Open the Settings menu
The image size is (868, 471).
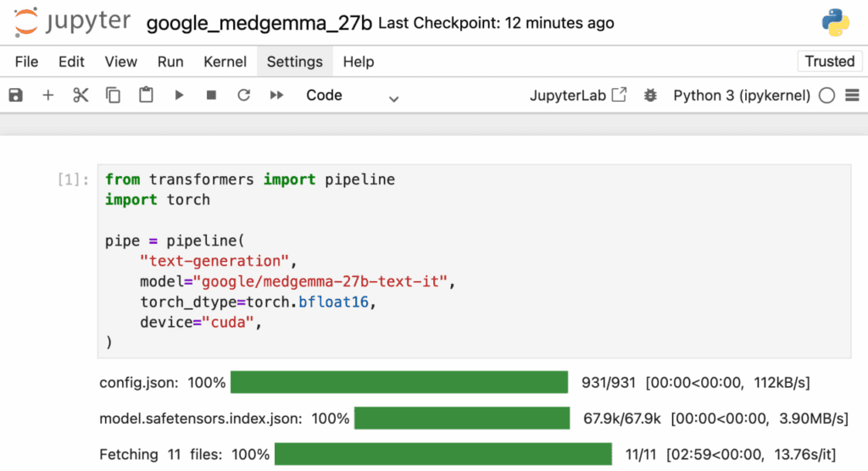[x=294, y=62]
